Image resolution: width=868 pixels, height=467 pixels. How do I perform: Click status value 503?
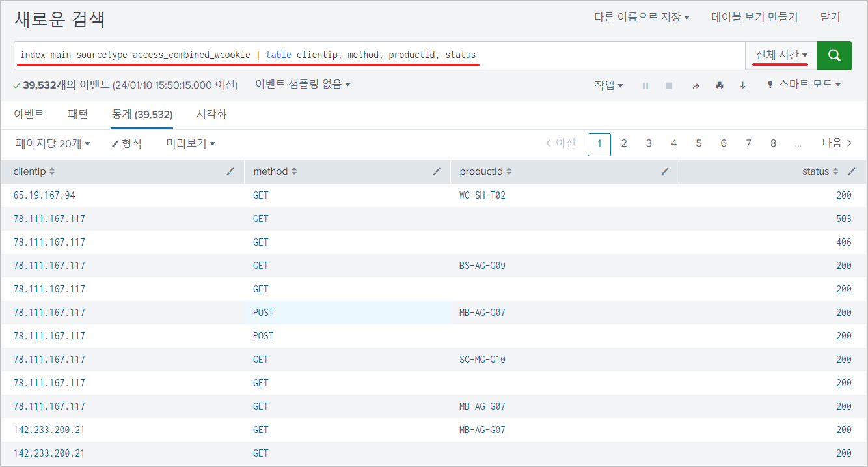click(844, 219)
